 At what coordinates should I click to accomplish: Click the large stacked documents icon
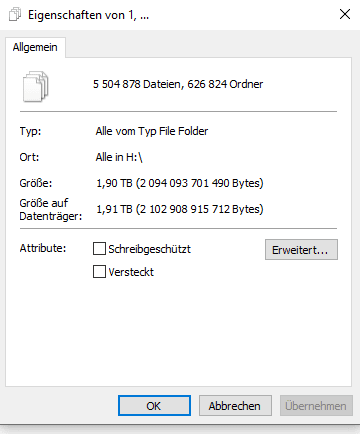pos(36,86)
